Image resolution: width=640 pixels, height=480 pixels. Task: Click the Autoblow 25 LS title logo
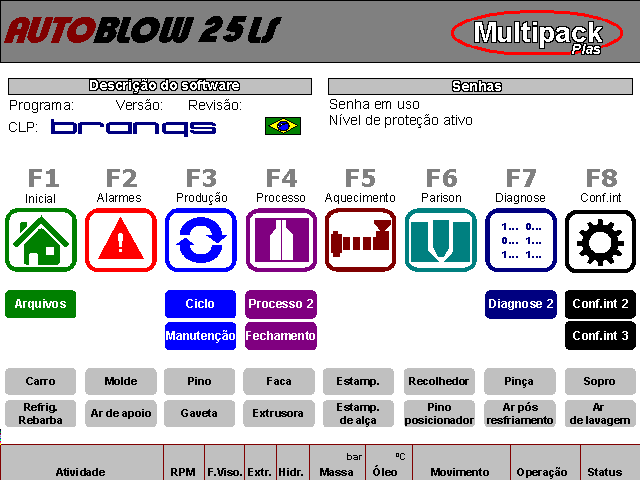(143, 30)
